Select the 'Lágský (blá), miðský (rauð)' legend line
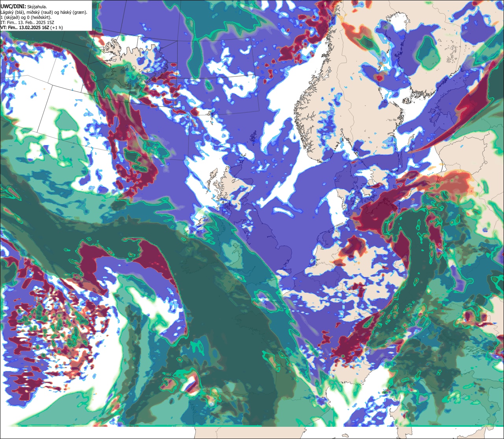The height and width of the screenshot is (439, 504). (x=44, y=12)
